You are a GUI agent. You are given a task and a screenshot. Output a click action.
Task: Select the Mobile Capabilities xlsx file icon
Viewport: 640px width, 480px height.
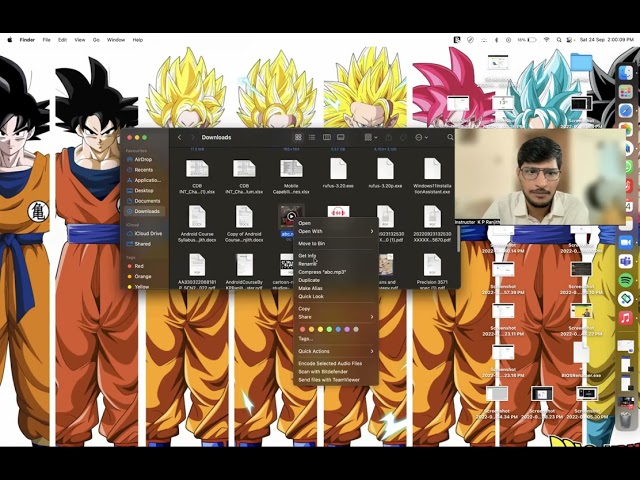point(291,169)
